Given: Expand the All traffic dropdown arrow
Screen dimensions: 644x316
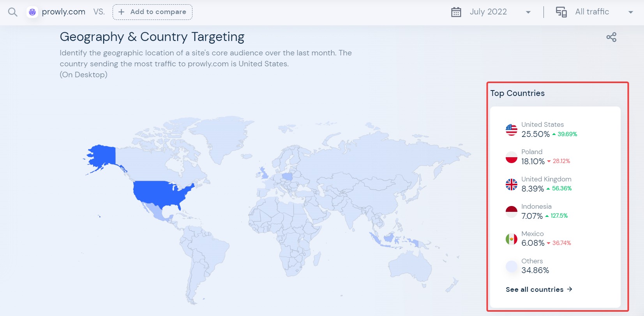Looking at the screenshot, I should point(630,12).
